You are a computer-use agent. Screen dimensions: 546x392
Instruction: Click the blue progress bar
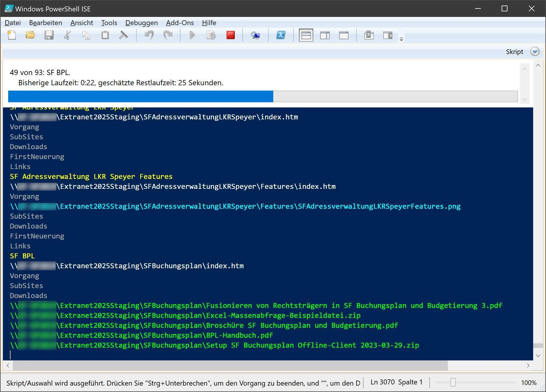[x=263, y=96]
